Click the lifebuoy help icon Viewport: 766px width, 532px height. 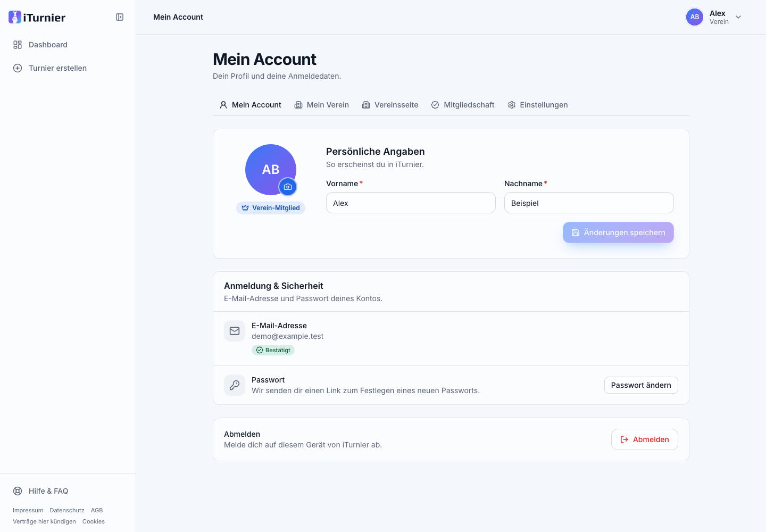click(x=18, y=491)
